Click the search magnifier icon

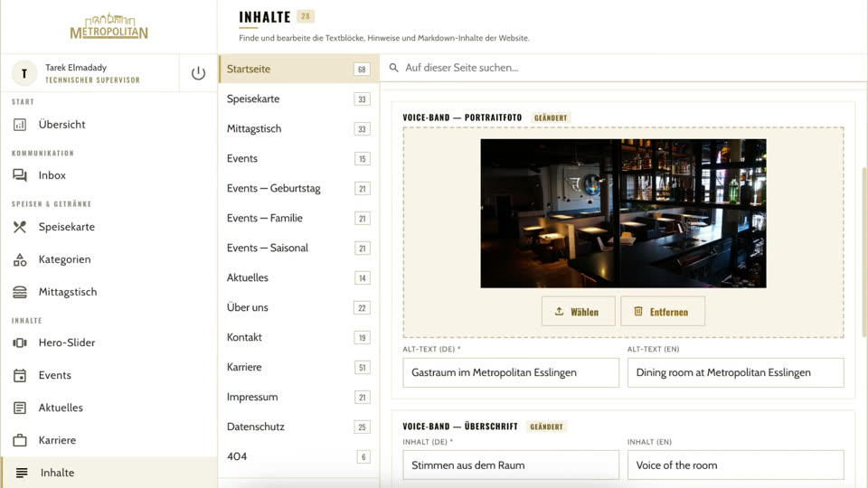pos(393,68)
